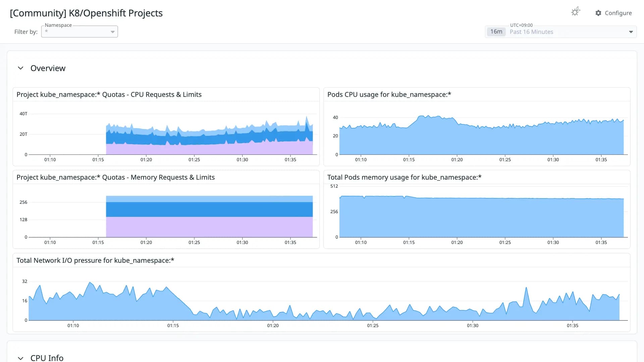This screenshot has height=362, width=644.
Task: Click the Pods CPU usage widget title
Action: coord(389,95)
